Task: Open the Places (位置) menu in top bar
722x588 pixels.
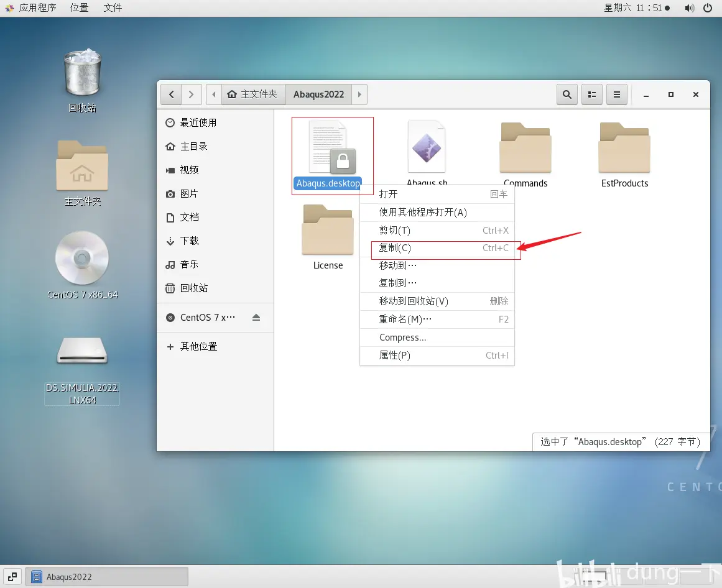Action: (x=79, y=8)
